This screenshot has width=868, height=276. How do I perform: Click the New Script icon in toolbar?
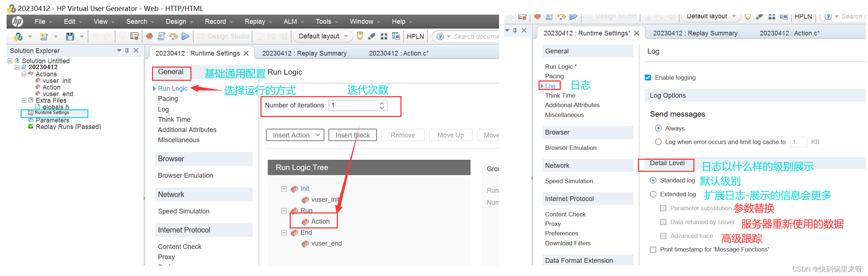pyautogui.click(x=44, y=36)
